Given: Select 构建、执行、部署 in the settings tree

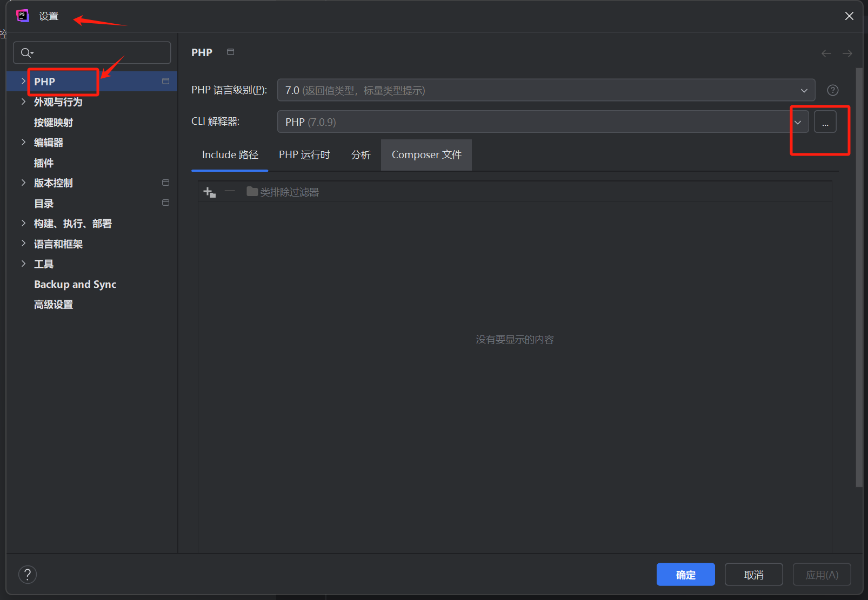Looking at the screenshot, I should coord(72,223).
